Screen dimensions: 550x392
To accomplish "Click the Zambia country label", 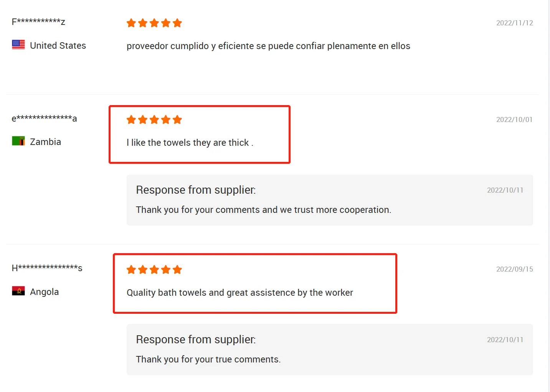I will (x=45, y=142).
